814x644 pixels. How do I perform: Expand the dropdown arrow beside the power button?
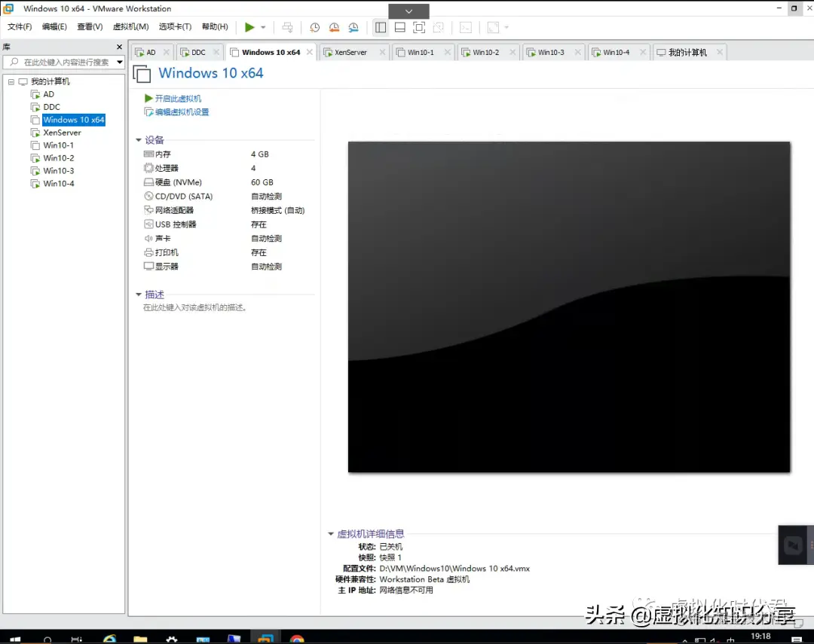(x=262, y=27)
